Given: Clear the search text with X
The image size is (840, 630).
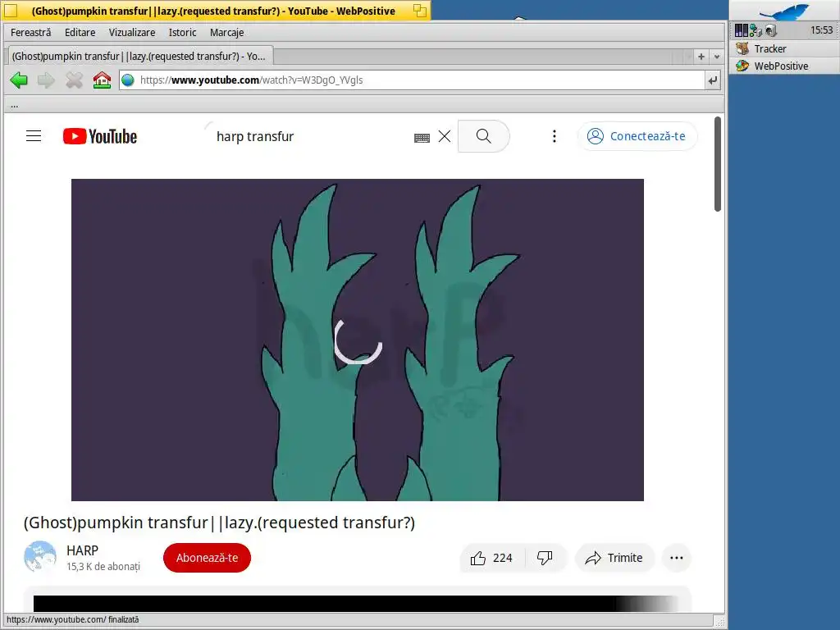Looking at the screenshot, I should click(445, 136).
